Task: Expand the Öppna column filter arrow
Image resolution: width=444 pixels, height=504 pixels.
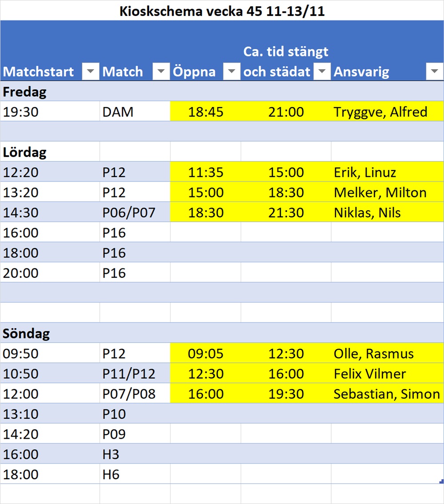Action: 231,71
